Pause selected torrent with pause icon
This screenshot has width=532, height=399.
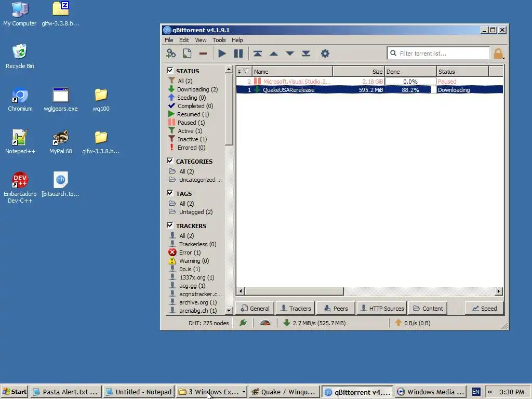[238, 54]
